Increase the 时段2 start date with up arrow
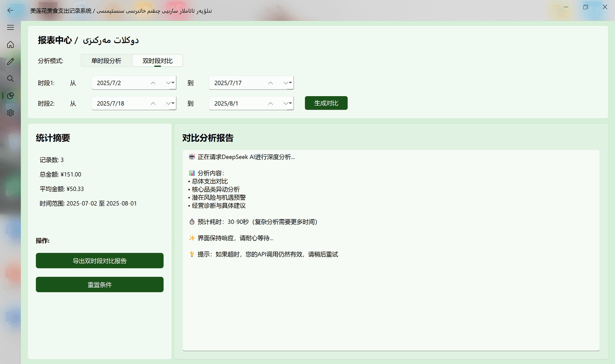This screenshot has height=364, width=615. [x=153, y=103]
